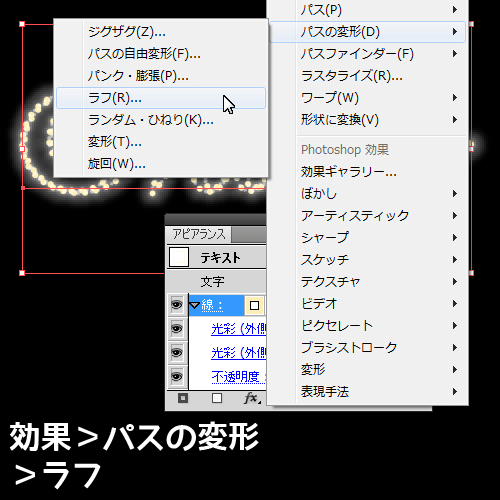
Task: Select ラフ(R)... menu item
Action: pos(161,98)
